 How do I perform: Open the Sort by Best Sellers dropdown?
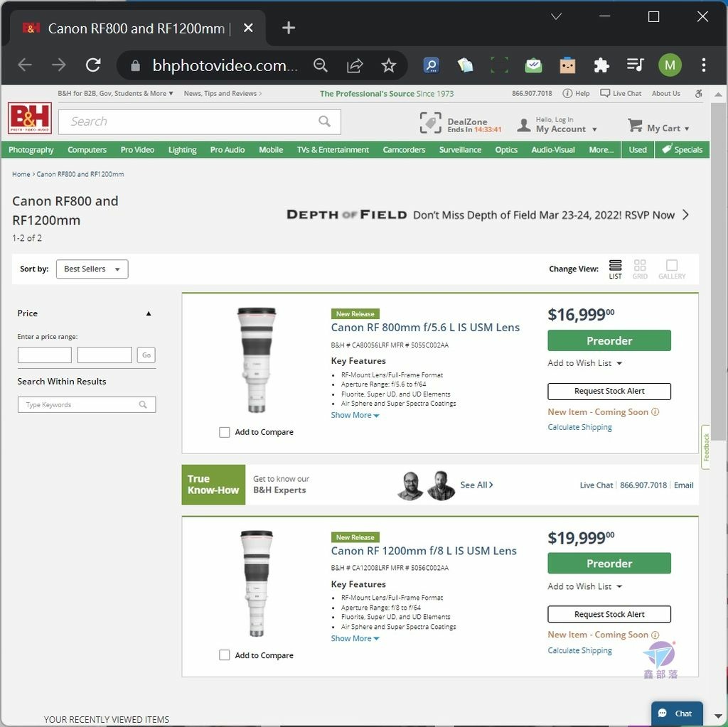point(92,269)
